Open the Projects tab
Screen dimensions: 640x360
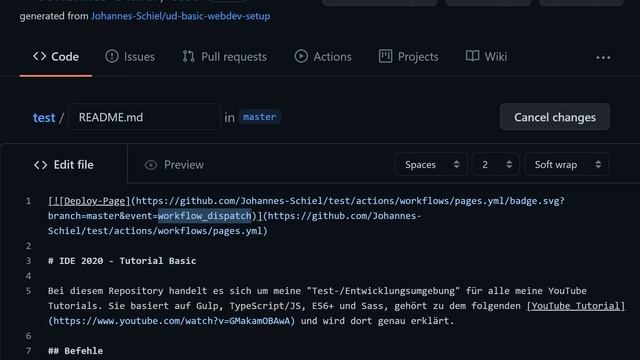409,56
